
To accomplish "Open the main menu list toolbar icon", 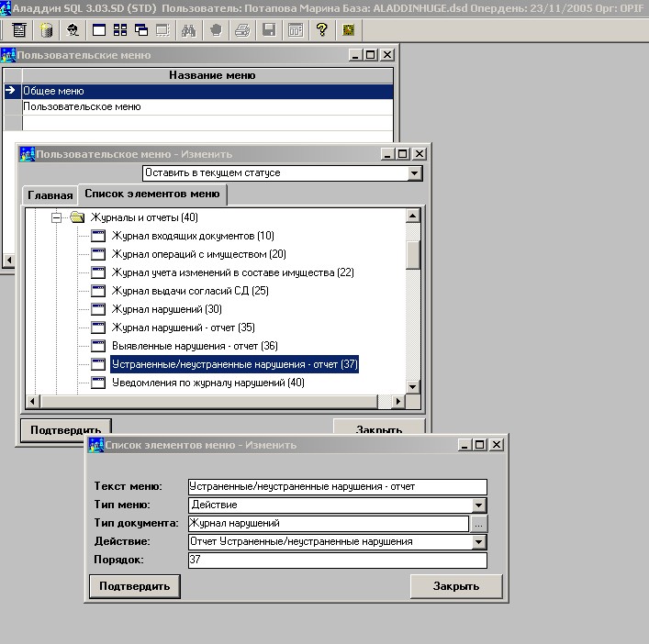I will click(19, 30).
